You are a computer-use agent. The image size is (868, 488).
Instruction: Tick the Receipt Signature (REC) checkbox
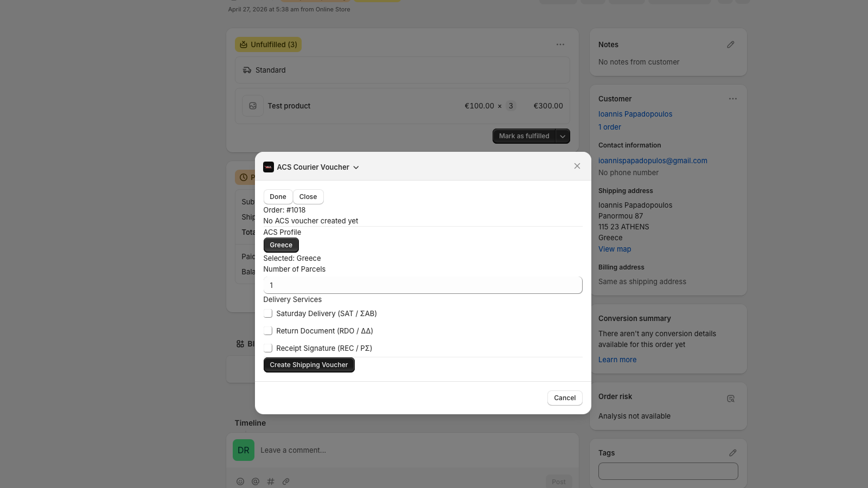pyautogui.click(x=268, y=348)
